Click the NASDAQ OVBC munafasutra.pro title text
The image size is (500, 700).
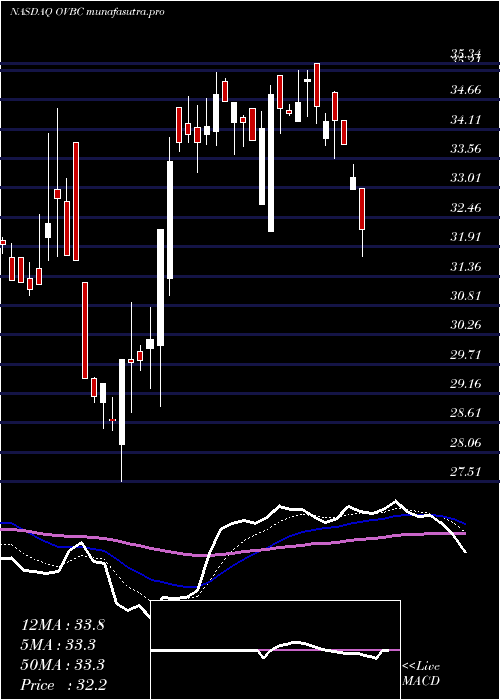click(87, 12)
